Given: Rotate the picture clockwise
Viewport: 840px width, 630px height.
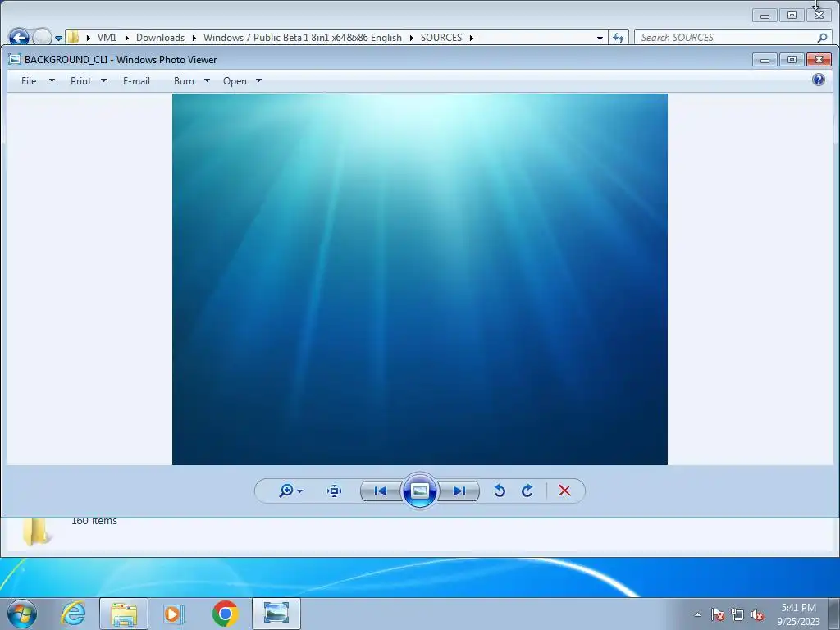Looking at the screenshot, I should (x=527, y=491).
